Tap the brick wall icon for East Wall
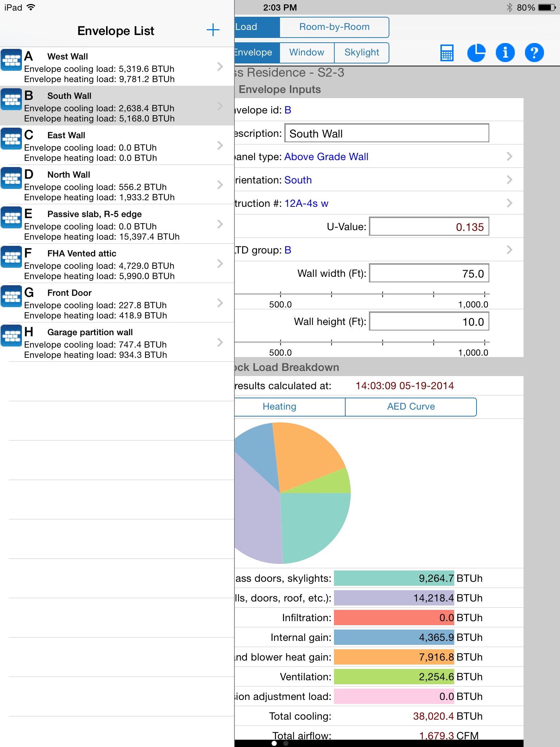560x747 pixels. click(11, 139)
